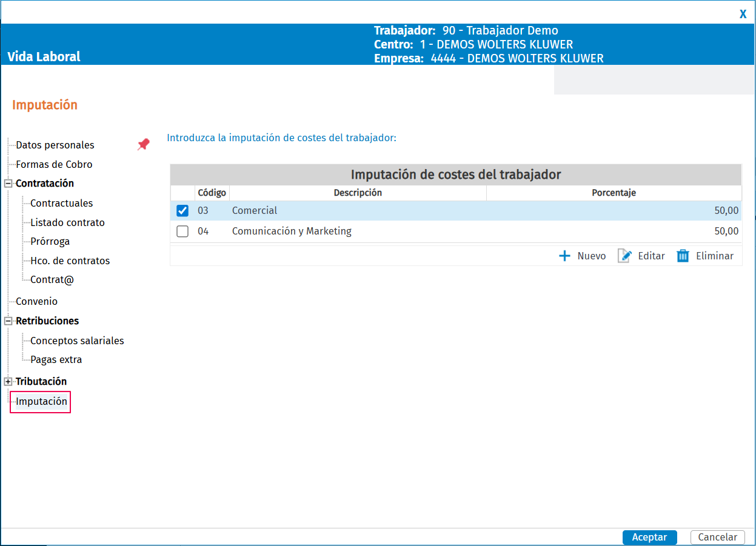The height and width of the screenshot is (546, 756).
Task: Click the pencil Editar icon
Action: pyautogui.click(x=624, y=256)
